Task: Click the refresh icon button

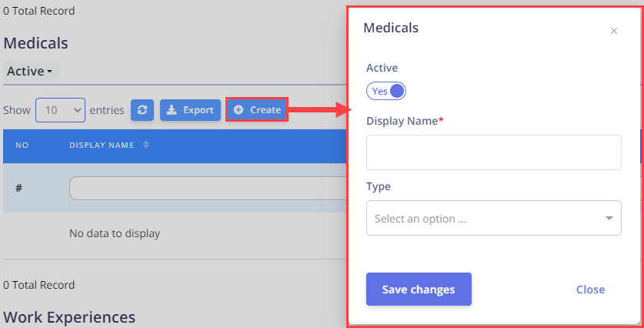Action: pos(142,110)
